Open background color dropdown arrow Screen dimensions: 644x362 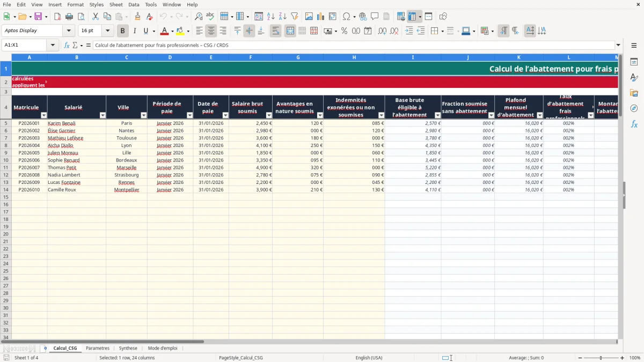click(188, 31)
